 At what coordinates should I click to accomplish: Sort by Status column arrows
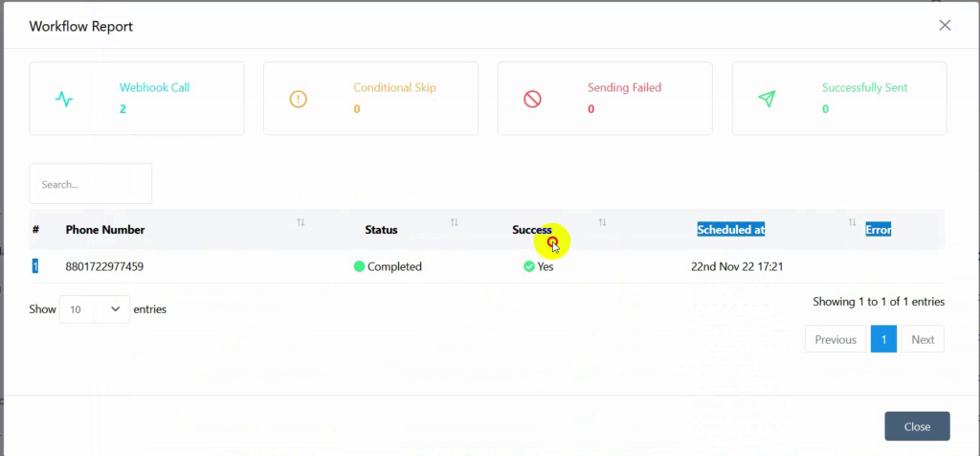pyautogui.click(x=455, y=222)
